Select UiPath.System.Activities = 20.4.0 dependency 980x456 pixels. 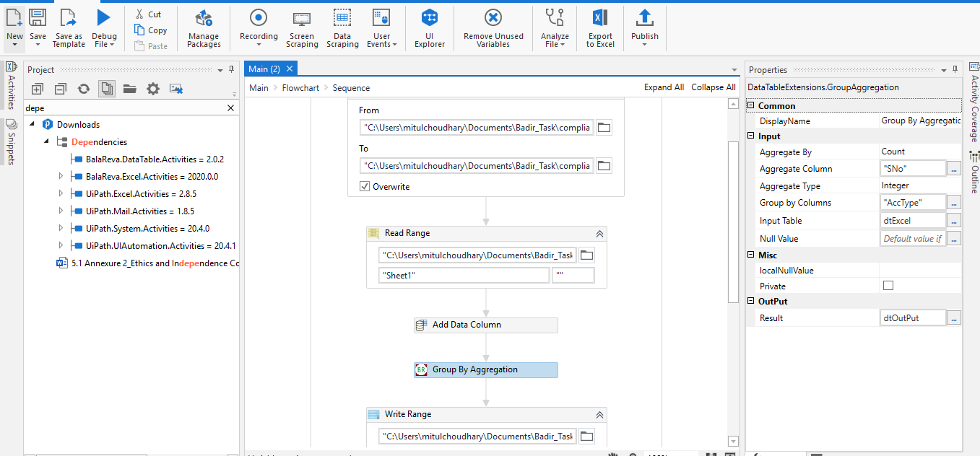click(147, 228)
